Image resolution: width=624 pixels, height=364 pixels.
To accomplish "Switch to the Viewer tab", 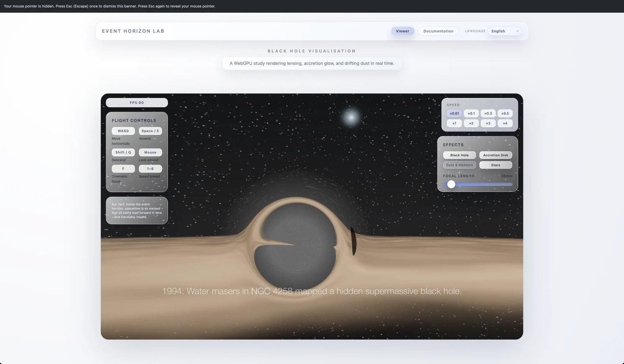I will click(402, 31).
